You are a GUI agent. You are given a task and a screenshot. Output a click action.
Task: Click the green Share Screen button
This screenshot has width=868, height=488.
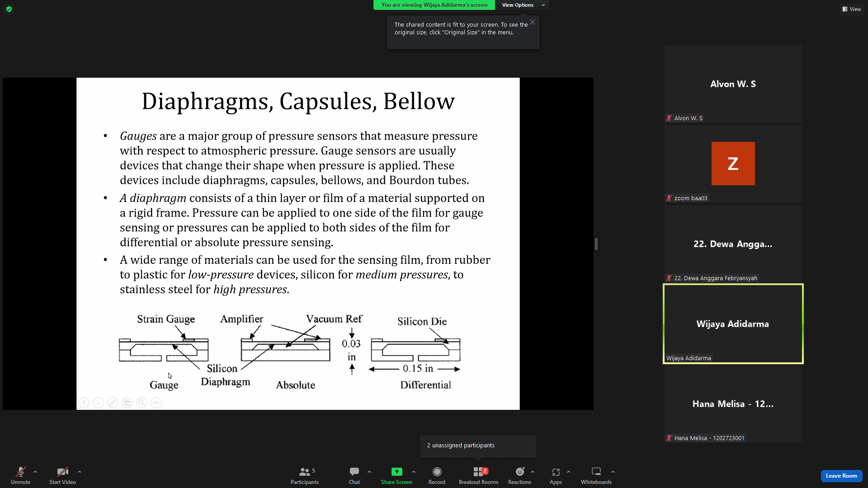coord(396,475)
